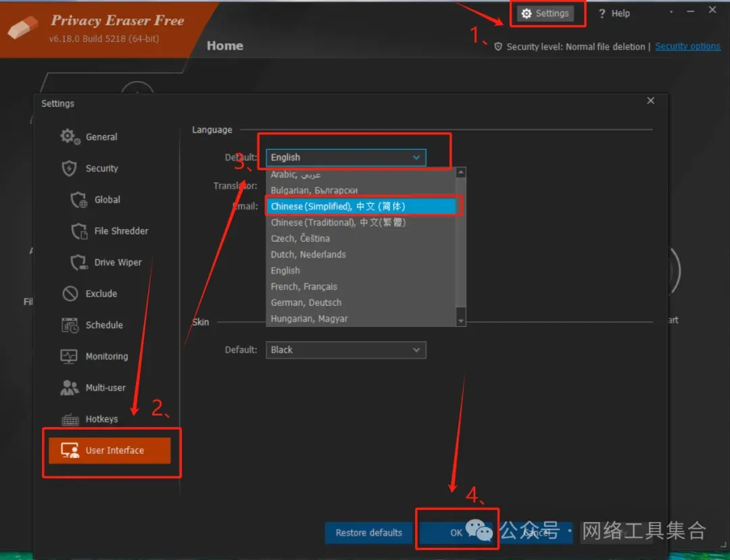Select Hungarian, Magyar option
The height and width of the screenshot is (560, 730).
tap(361, 319)
